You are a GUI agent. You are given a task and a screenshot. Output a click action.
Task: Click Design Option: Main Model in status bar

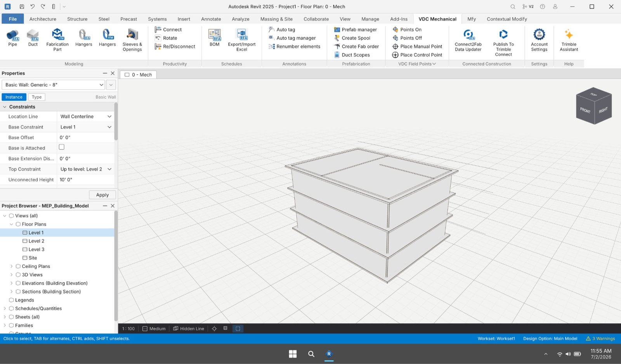(550, 338)
